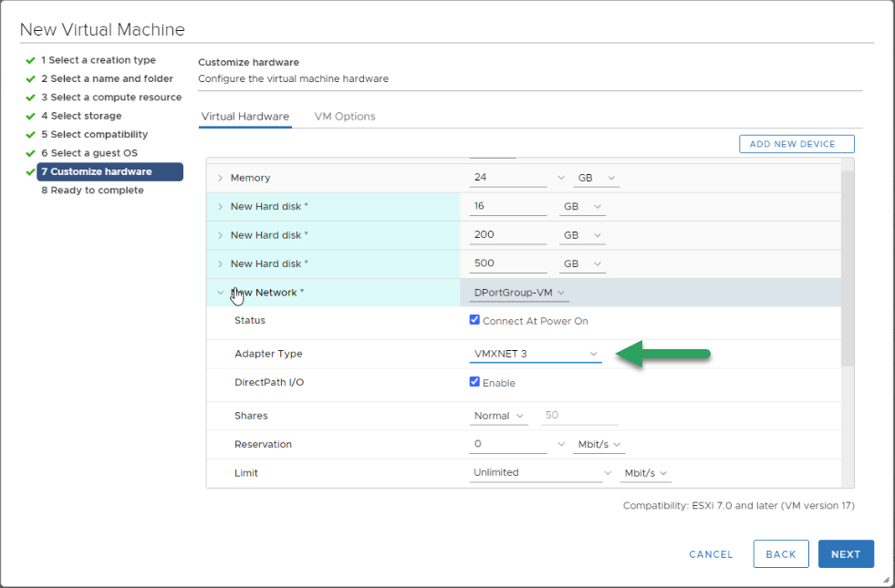Click the 200 GB hard disk size field
Image resolution: width=895 pixels, height=588 pixels.
(508, 235)
